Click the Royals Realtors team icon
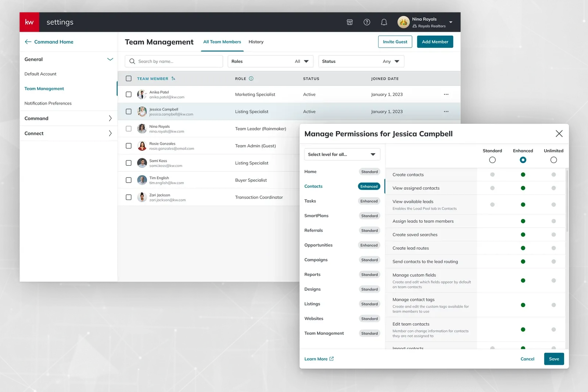Screen dimensions: 588x392 (415, 26)
